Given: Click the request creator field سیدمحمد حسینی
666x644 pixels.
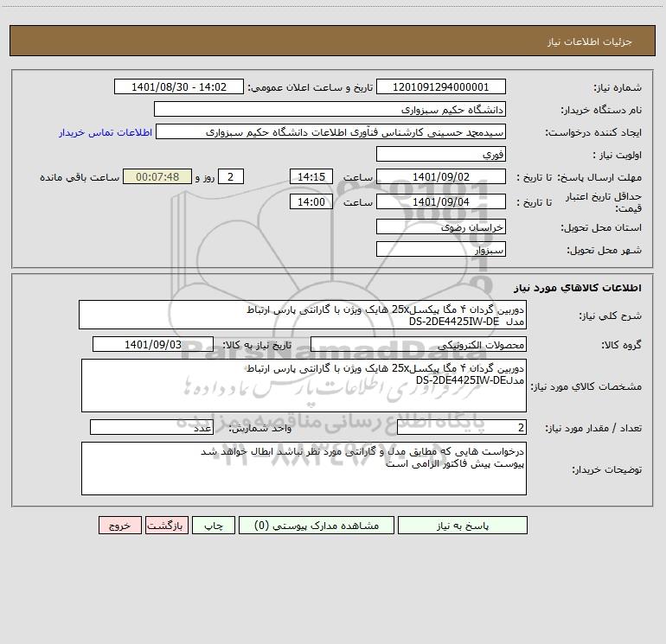Looking at the screenshot, I should tap(331, 131).
